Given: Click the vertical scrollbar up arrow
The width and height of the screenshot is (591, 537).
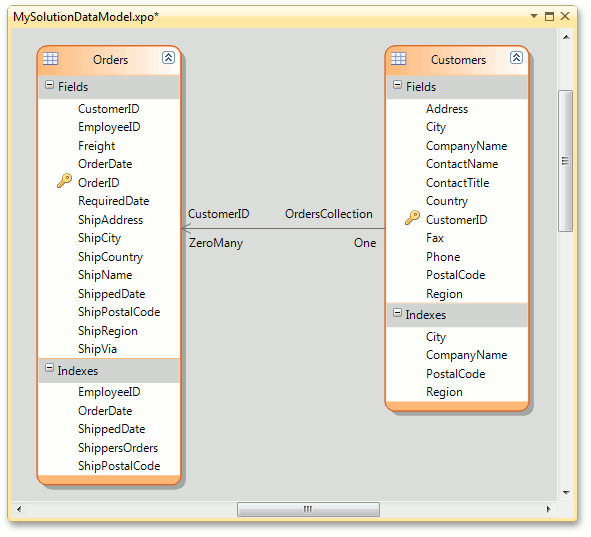Looking at the screenshot, I should click(x=566, y=37).
